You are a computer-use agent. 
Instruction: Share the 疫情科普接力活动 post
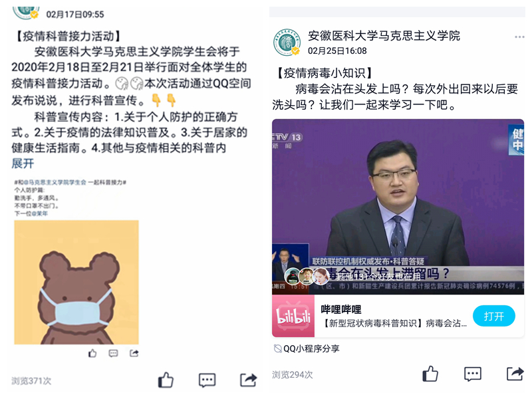click(x=248, y=380)
